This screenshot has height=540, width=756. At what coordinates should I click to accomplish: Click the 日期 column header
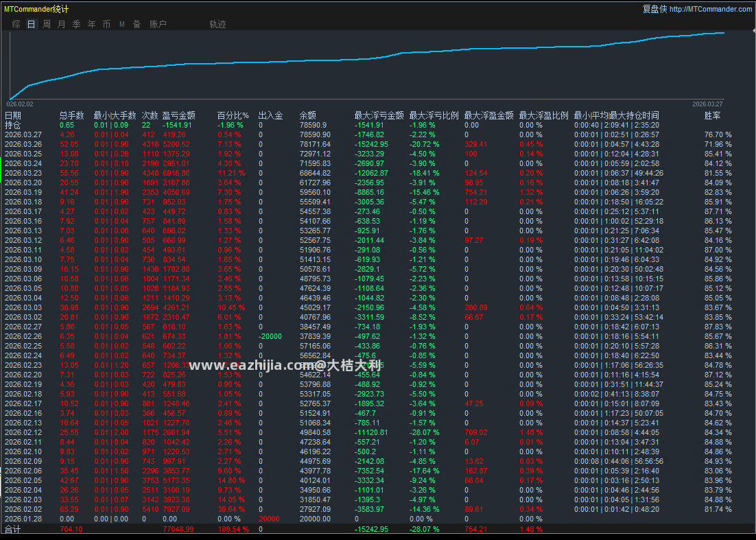(x=13, y=116)
